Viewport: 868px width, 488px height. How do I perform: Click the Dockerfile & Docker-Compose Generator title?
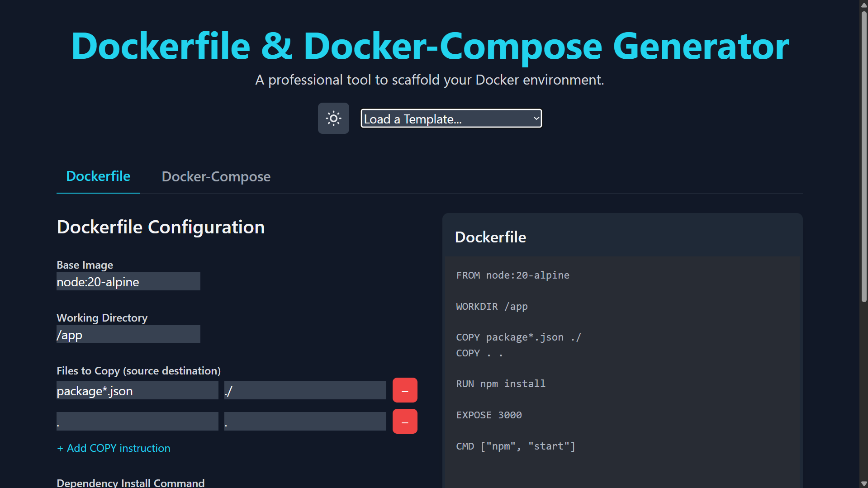(430, 46)
